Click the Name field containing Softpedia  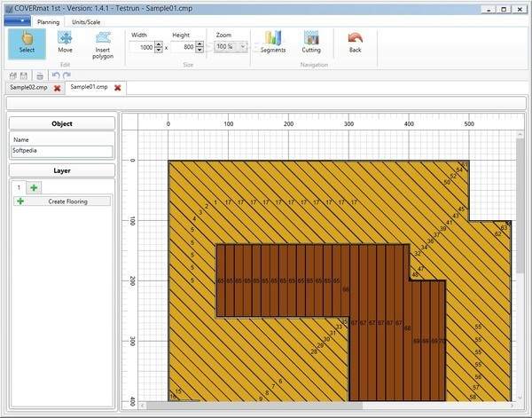62,151
